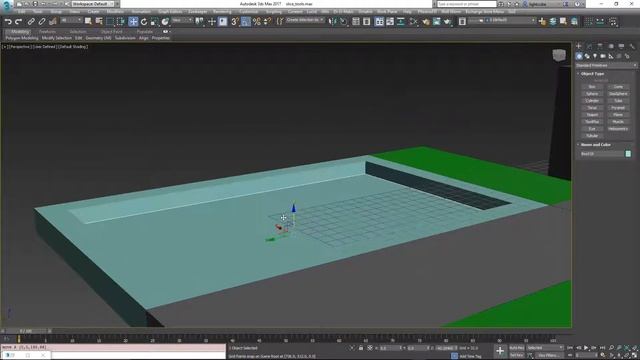640x360 pixels.
Task: Toggle Window/Crossing selection mode
Action: point(120,22)
